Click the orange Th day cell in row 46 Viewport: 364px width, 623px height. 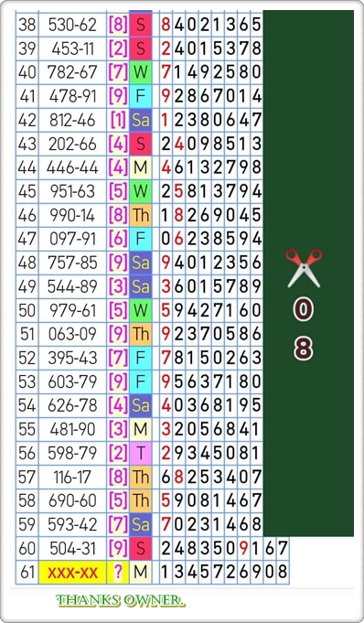click(x=141, y=215)
